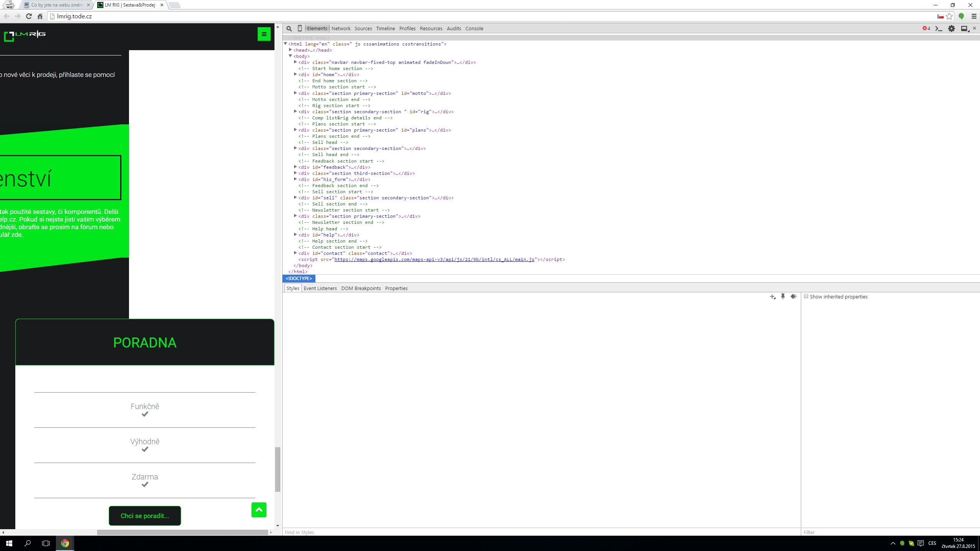
Task: Collapse the body element node
Action: (291, 56)
